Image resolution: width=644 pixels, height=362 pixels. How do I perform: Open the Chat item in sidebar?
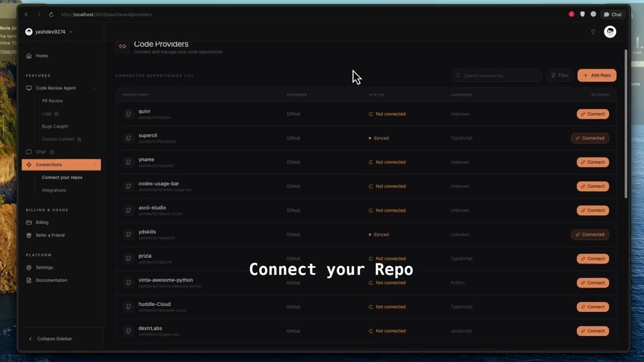coord(40,152)
